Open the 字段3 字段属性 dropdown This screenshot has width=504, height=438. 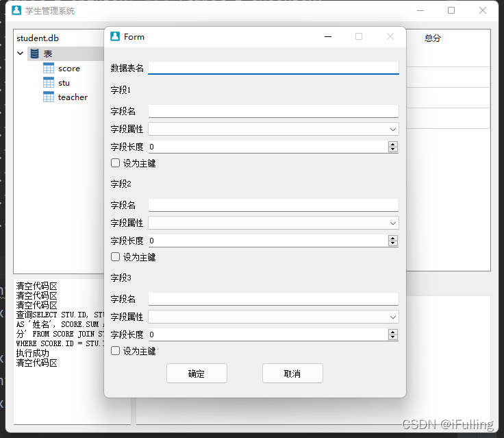pos(273,317)
